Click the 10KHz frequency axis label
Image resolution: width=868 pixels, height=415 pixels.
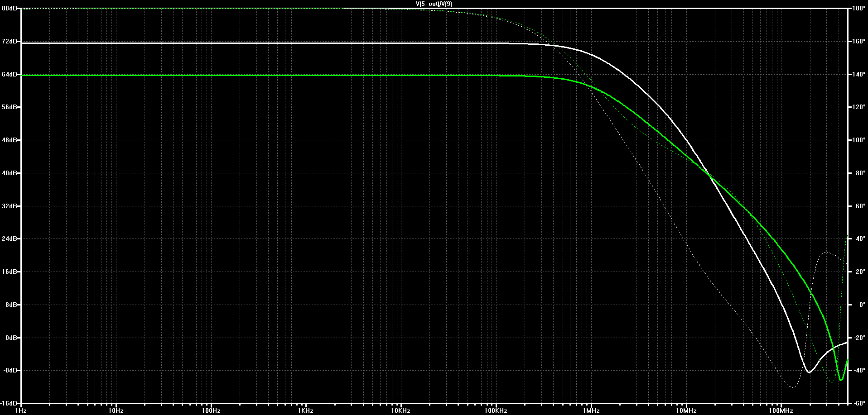(401, 410)
